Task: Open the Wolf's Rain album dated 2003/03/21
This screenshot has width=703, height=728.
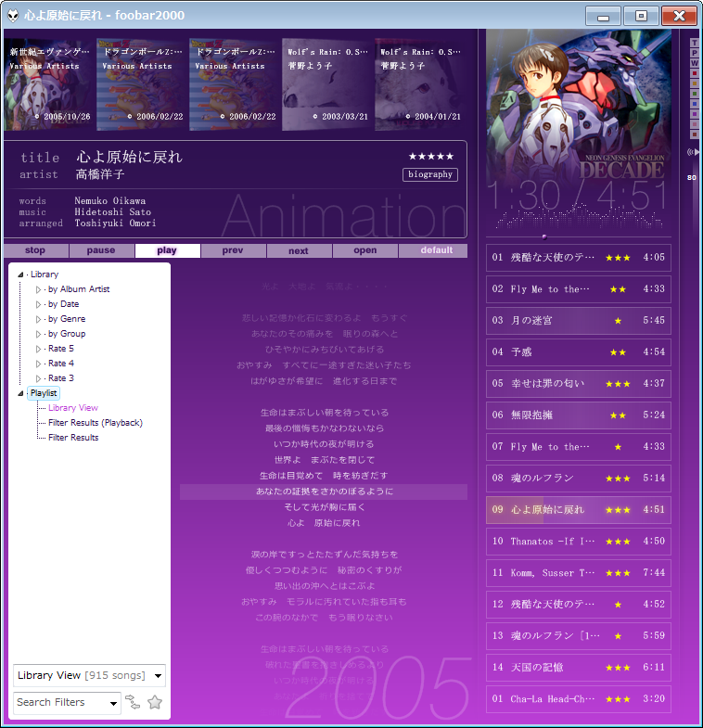Action: coord(327,84)
